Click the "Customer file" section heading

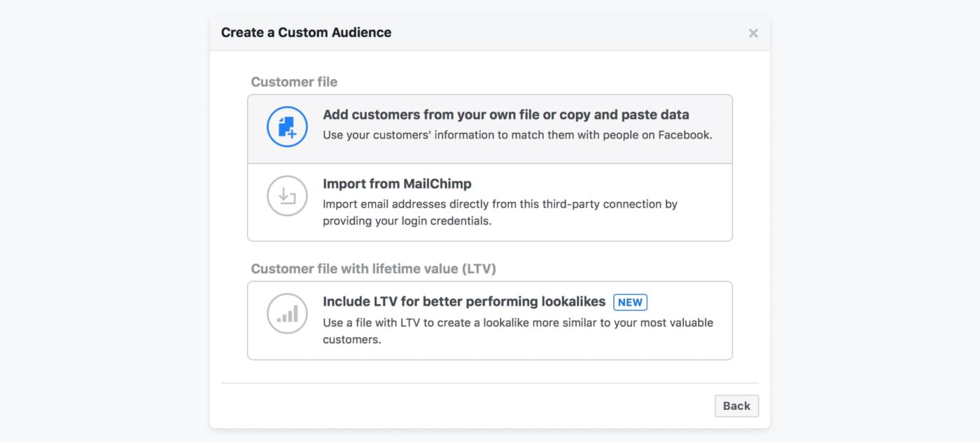pyautogui.click(x=294, y=82)
